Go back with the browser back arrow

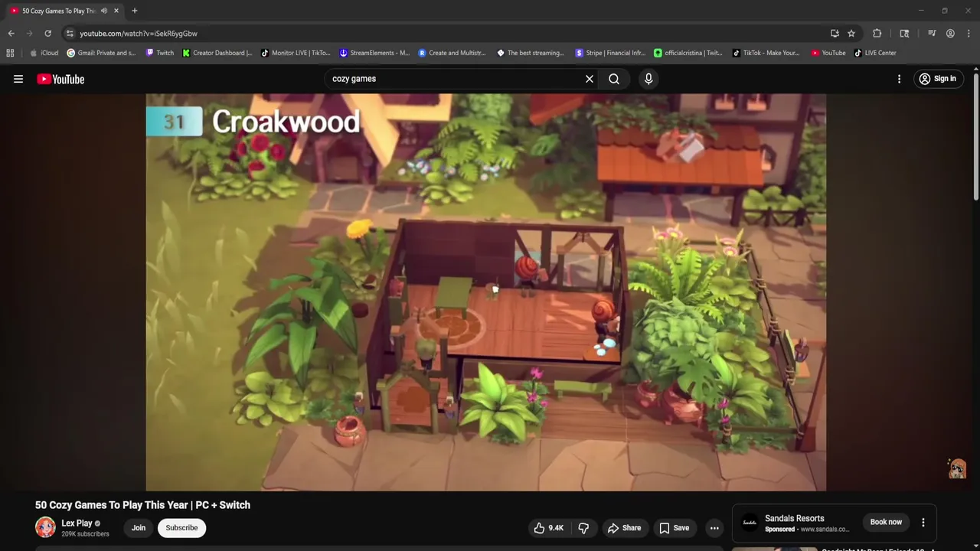click(x=11, y=34)
